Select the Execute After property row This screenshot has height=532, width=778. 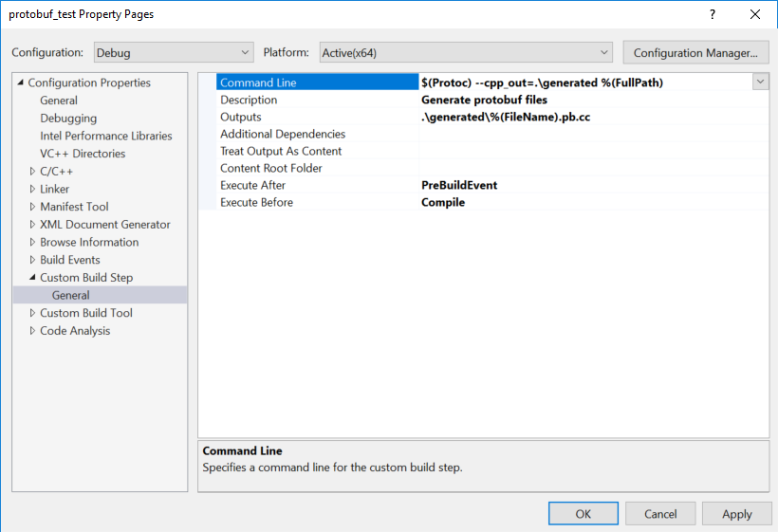pos(252,185)
